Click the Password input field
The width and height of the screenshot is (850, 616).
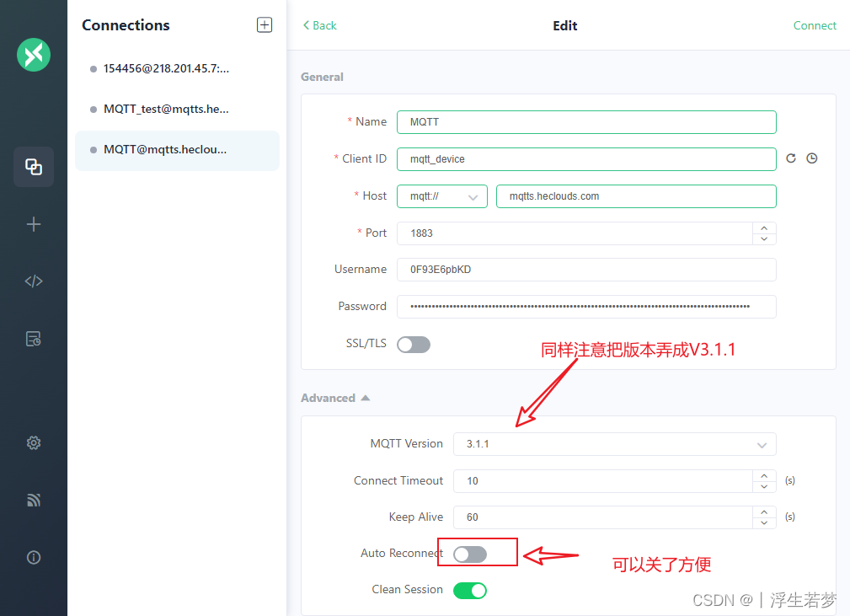586,307
